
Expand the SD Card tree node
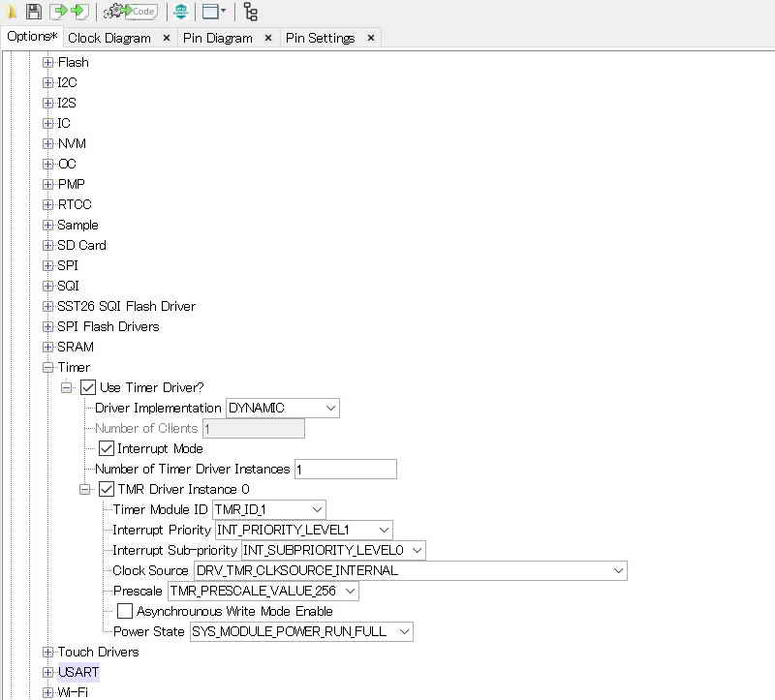[x=47, y=245]
